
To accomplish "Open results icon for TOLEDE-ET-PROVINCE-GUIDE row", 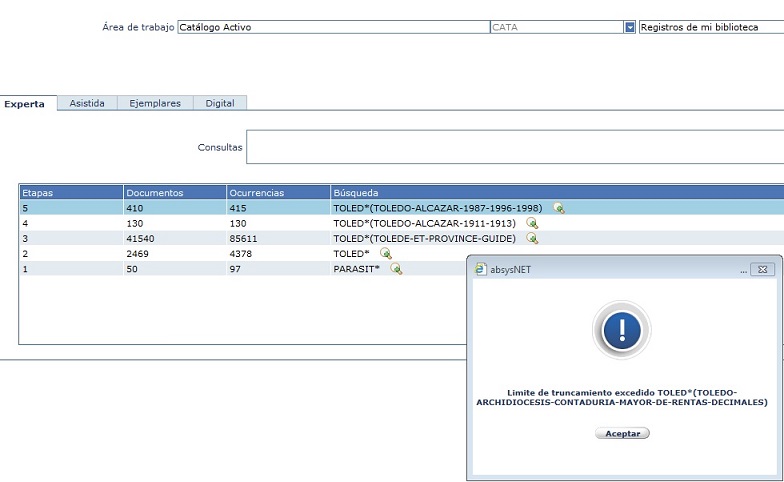I will pos(532,238).
